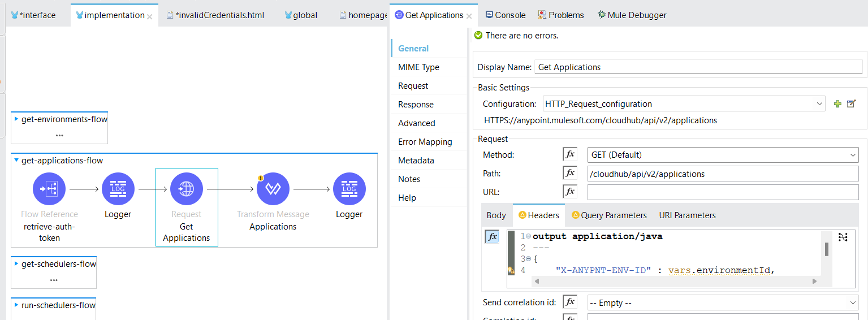Expand the get-environments-flow
The height and width of the screenshot is (320, 868).
coord(16,119)
